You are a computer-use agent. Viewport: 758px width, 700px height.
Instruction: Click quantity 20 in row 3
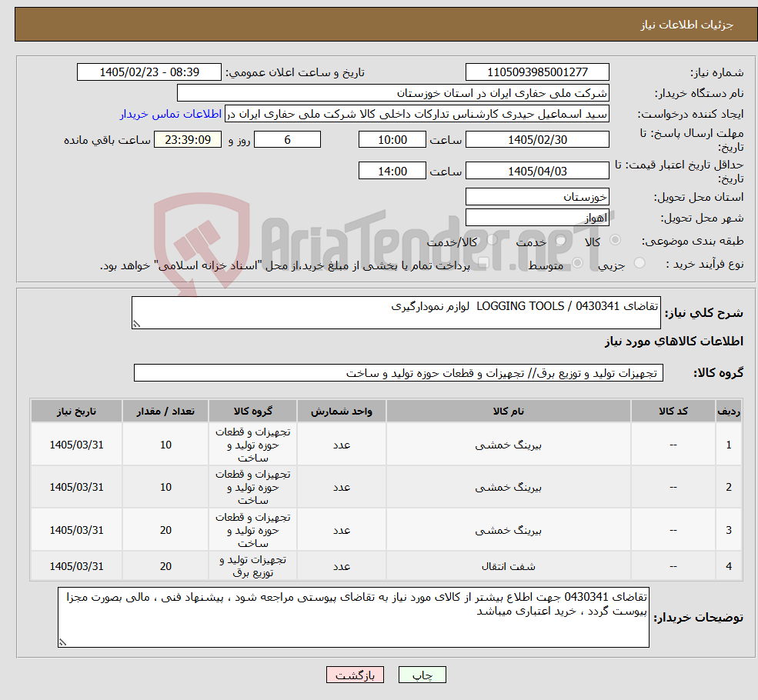tap(165, 530)
